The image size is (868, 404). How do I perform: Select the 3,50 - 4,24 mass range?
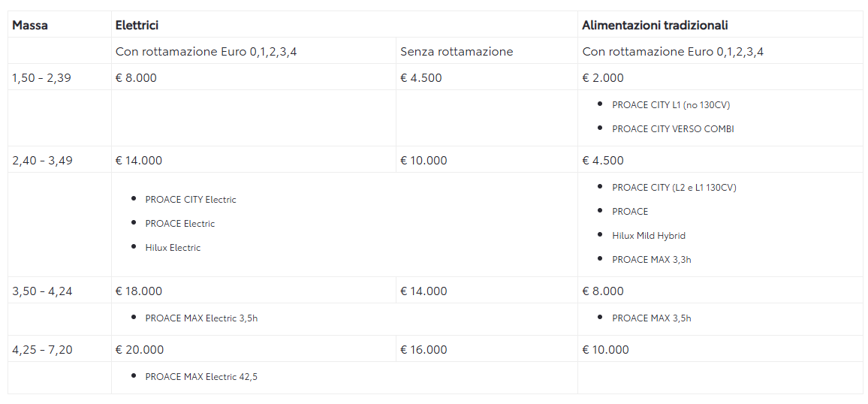tap(42, 291)
